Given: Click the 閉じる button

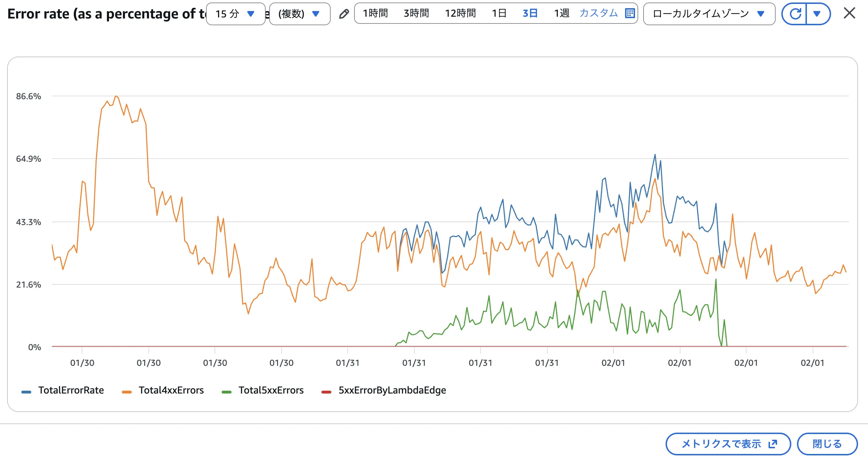Looking at the screenshot, I should [x=827, y=444].
